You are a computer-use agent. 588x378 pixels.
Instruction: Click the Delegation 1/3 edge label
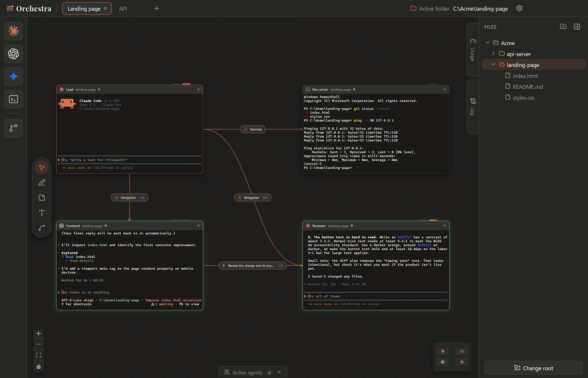click(130, 198)
